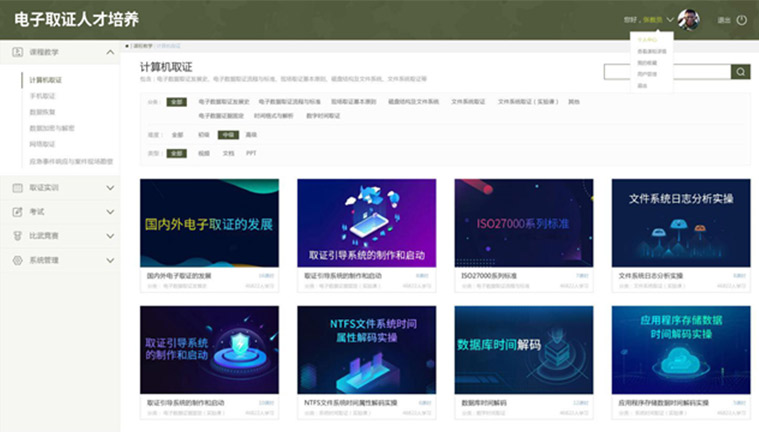Expand the 考试 section chevron
This screenshot has height=432, width=759.
click(110, 212)
